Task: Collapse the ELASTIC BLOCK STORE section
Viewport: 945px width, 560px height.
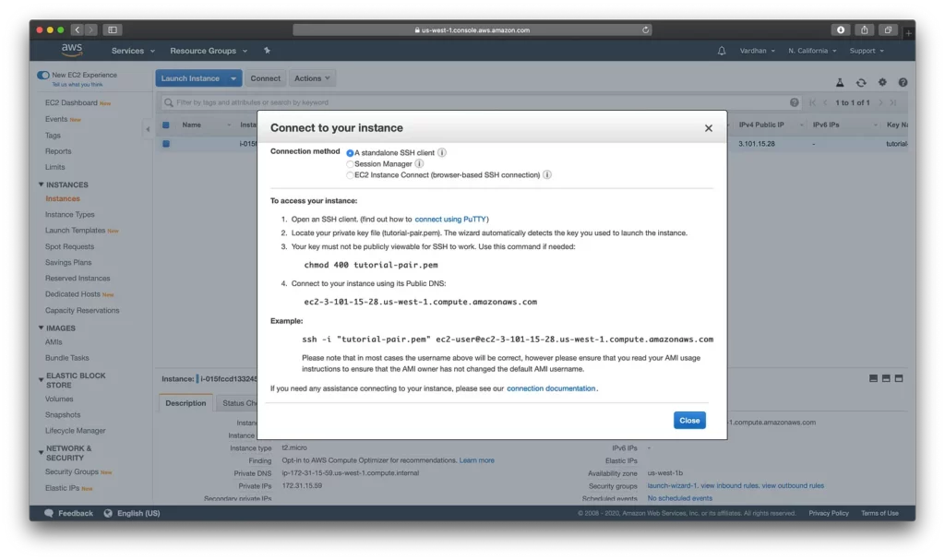Action: (x=41, y=380)
